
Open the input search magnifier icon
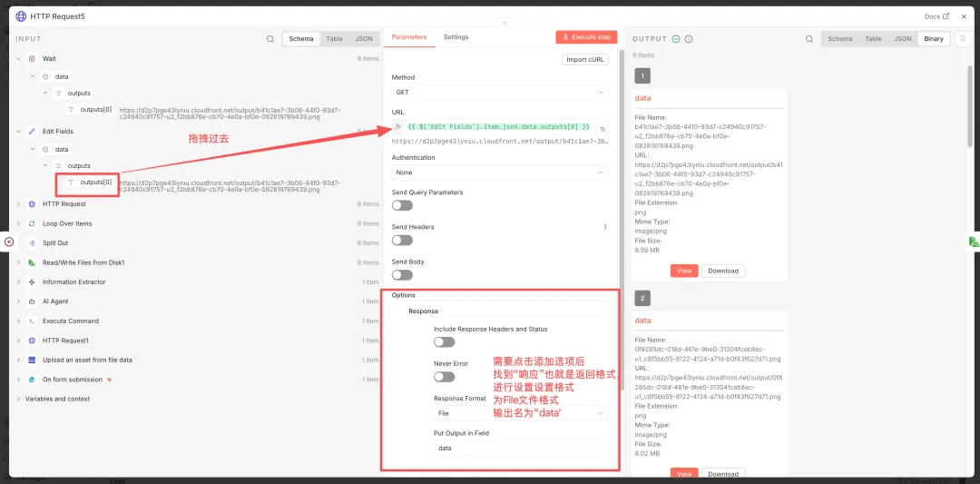[270, 39]
